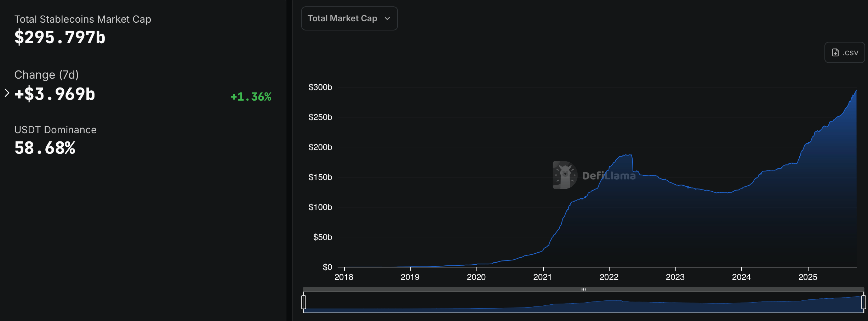This screenshot has width=868, height=321.
Task: Click the Total Market Cap dropdown chevron arrow
Action: pyautogui.click(x=387, y=19)
